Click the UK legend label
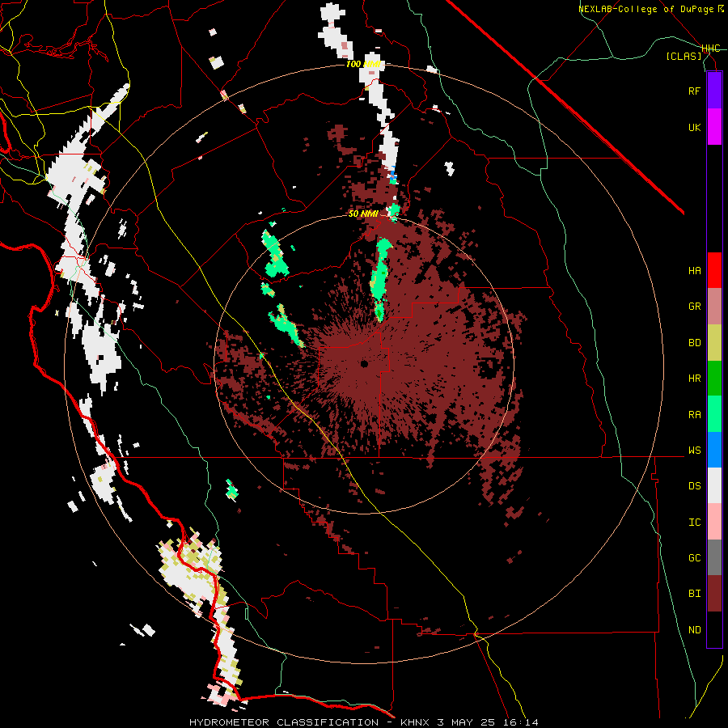Screen dimensions: 728x728 pos(694,127)
